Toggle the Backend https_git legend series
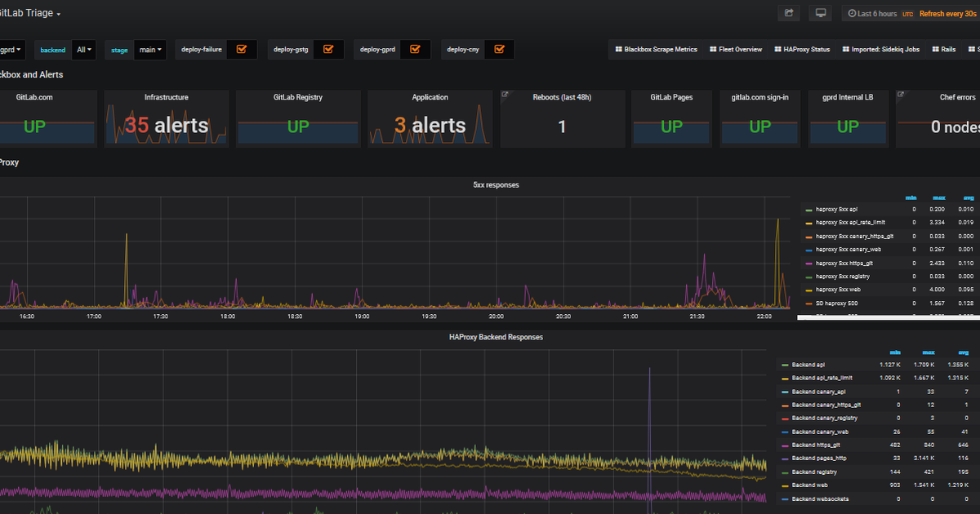Viewport: 980px width, 514px height. [816, 445]
